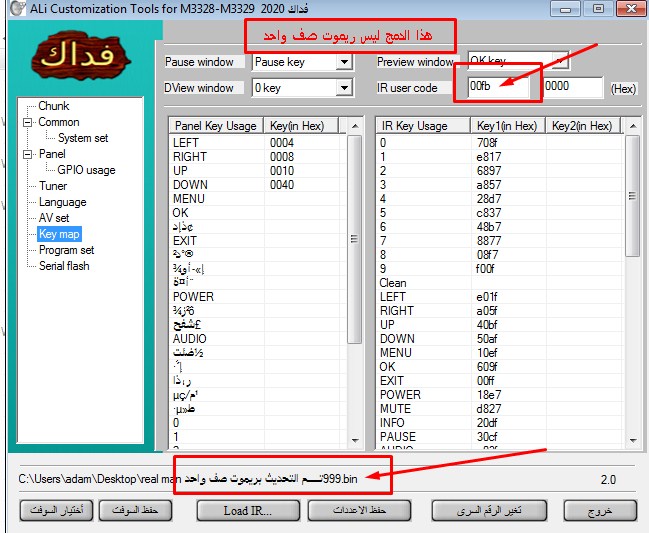The height and width of the screenshot is (533, 649).
Task: Select POWER row in Panel Key list
Action: 257,297
